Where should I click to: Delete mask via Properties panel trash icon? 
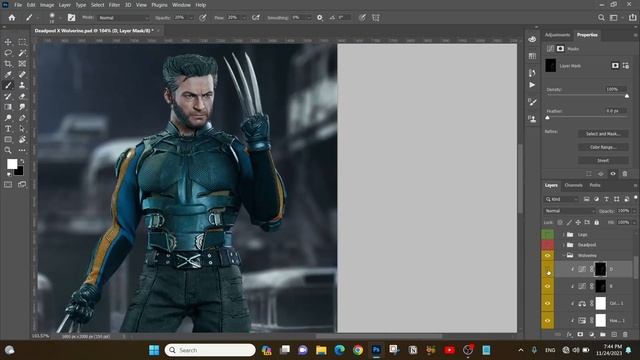(624, 174)
